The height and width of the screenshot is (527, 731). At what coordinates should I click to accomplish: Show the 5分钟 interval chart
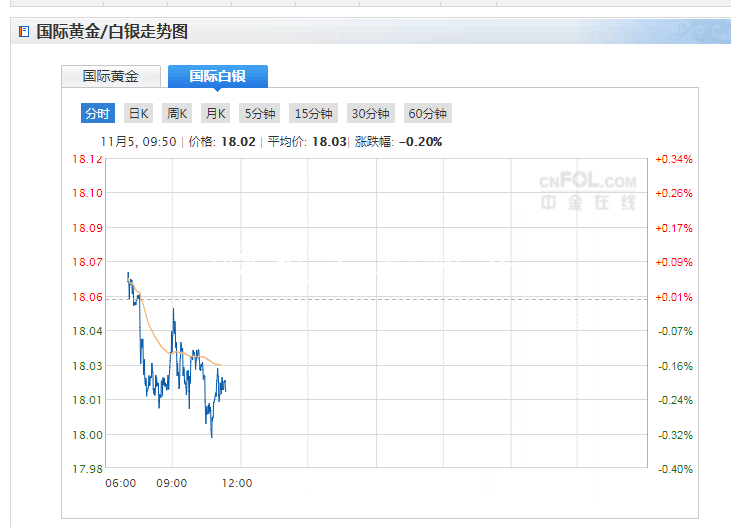point(260,113)
